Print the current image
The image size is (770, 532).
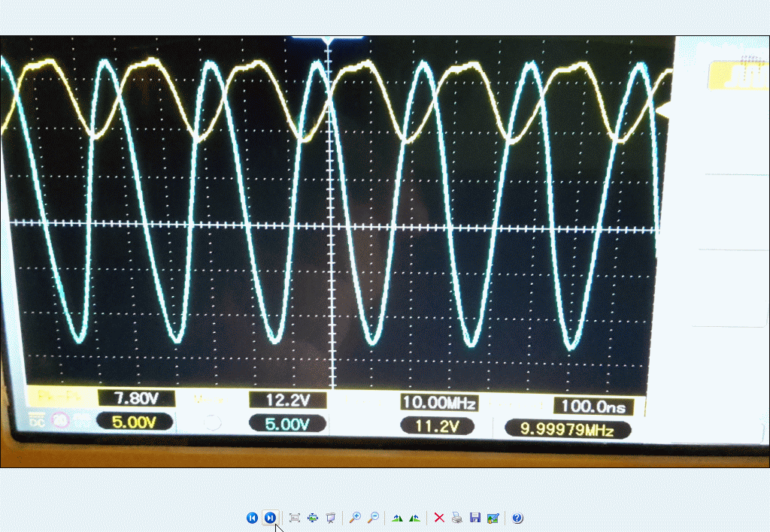point(457,518)
